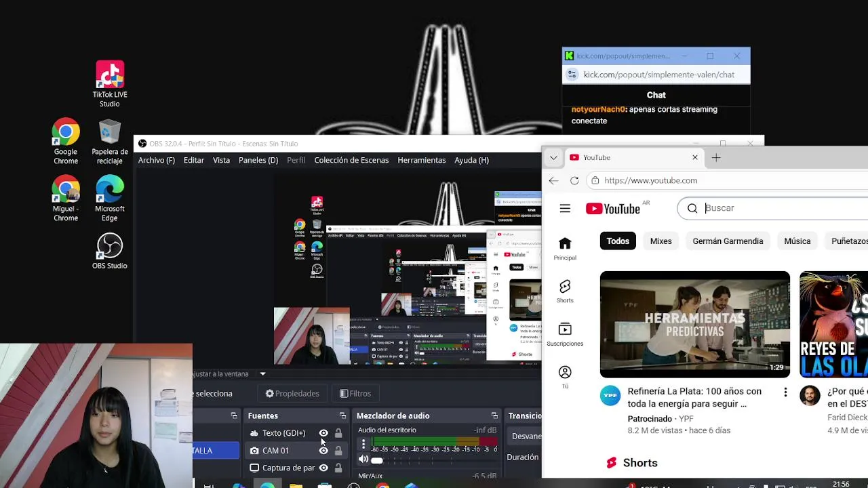
Task: Select CAM 01 source row
Action: (x=296, y=451)
